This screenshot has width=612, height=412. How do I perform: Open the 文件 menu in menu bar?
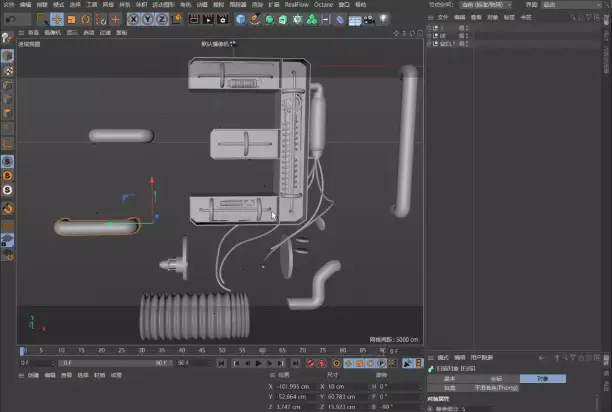point(9,5)
